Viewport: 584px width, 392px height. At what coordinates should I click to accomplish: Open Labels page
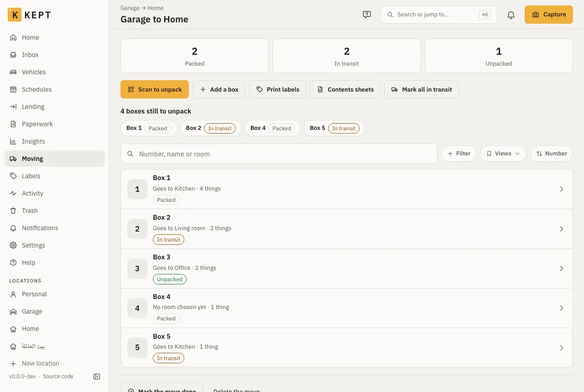(55, 176)
